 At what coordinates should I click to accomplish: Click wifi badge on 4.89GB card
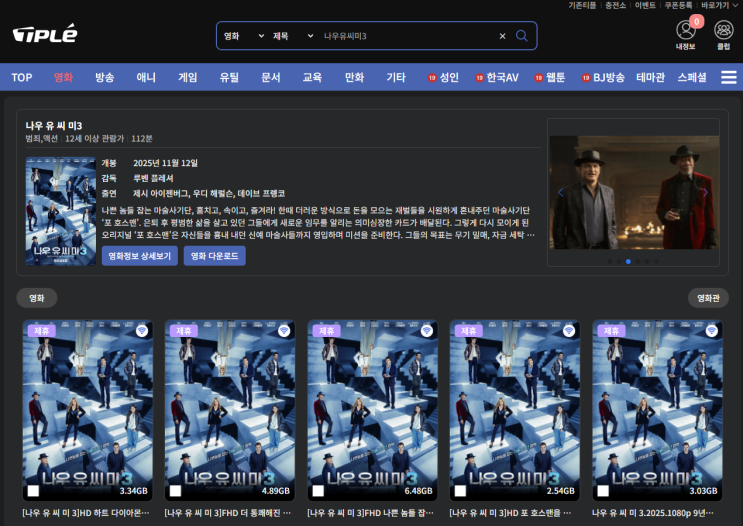tap(284, 331)
